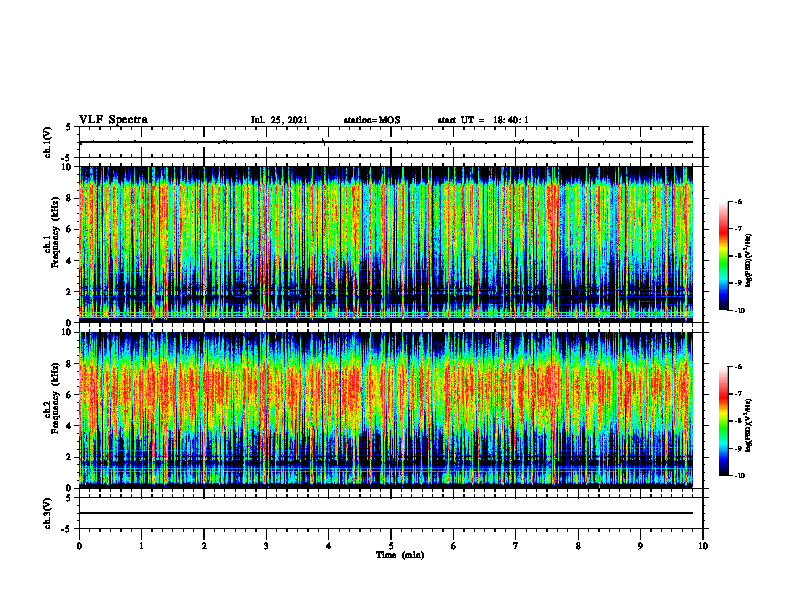Click the '8' frequency tick on ch.1 spectrogram
792x612 pixels.
point(70,198)
